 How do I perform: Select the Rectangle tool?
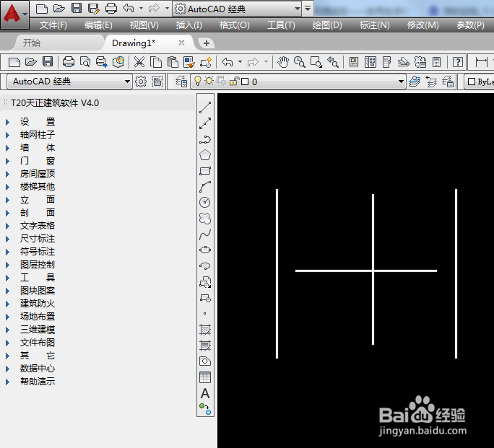click(x=205, y=171)
